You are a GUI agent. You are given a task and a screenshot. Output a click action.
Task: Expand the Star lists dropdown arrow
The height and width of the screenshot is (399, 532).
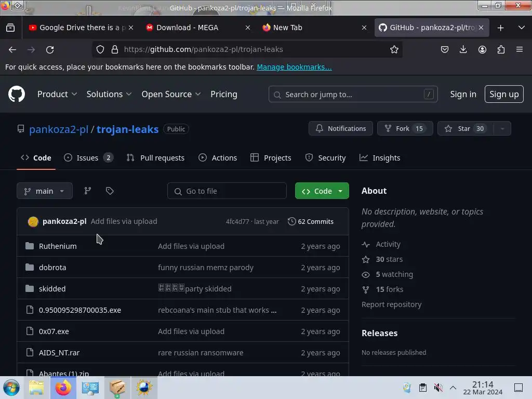coord(502,129)
